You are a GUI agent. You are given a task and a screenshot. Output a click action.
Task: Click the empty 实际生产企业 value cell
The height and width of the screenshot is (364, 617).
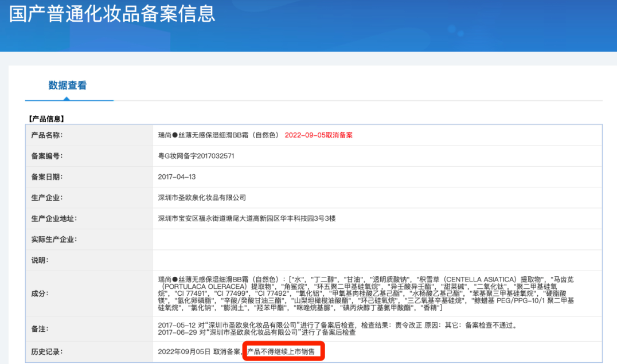click(x=377, y=239)
